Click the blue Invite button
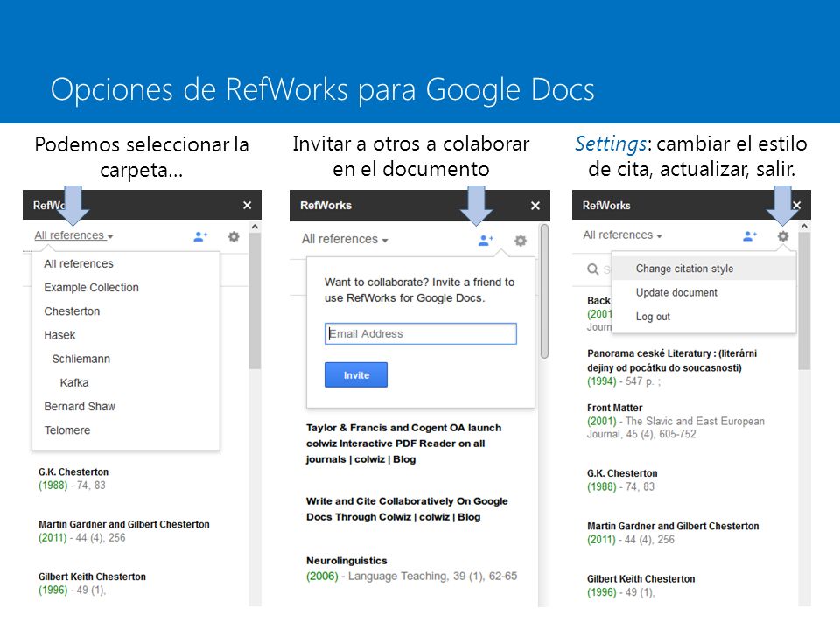This screenshot has height=630, width=840. click(356, 375)
